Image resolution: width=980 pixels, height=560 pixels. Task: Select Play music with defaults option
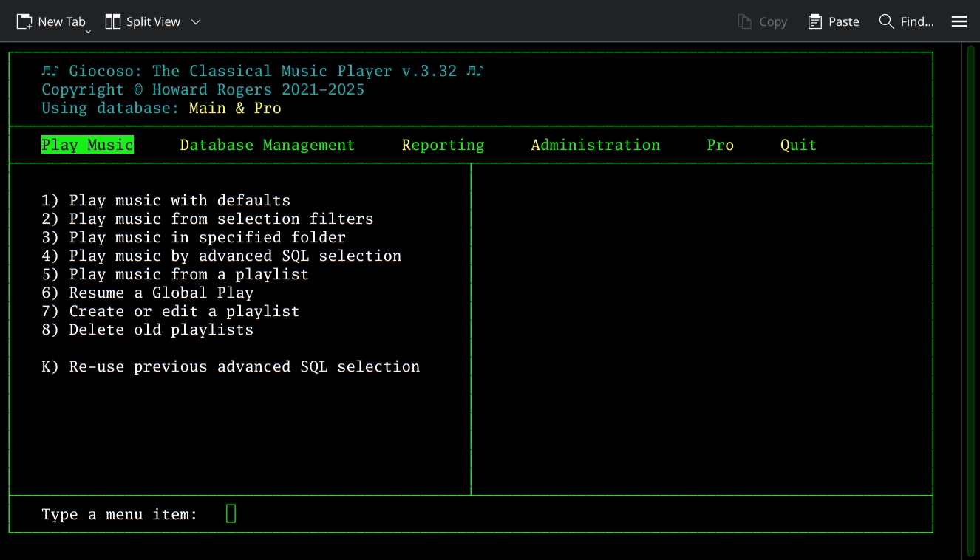pos(166,199)
